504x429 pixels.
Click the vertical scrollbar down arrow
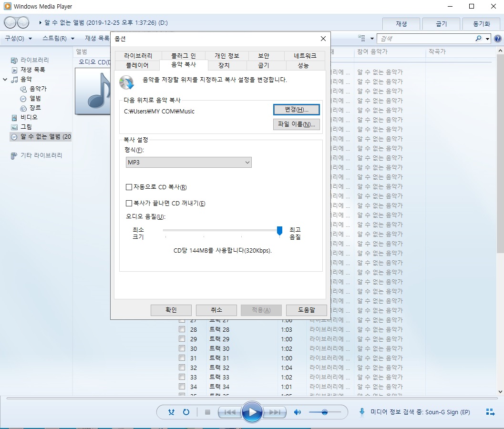click(x=500, y=391)
